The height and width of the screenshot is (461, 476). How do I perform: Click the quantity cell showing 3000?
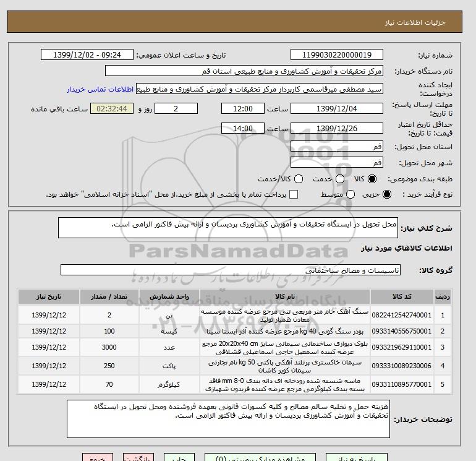109,347
